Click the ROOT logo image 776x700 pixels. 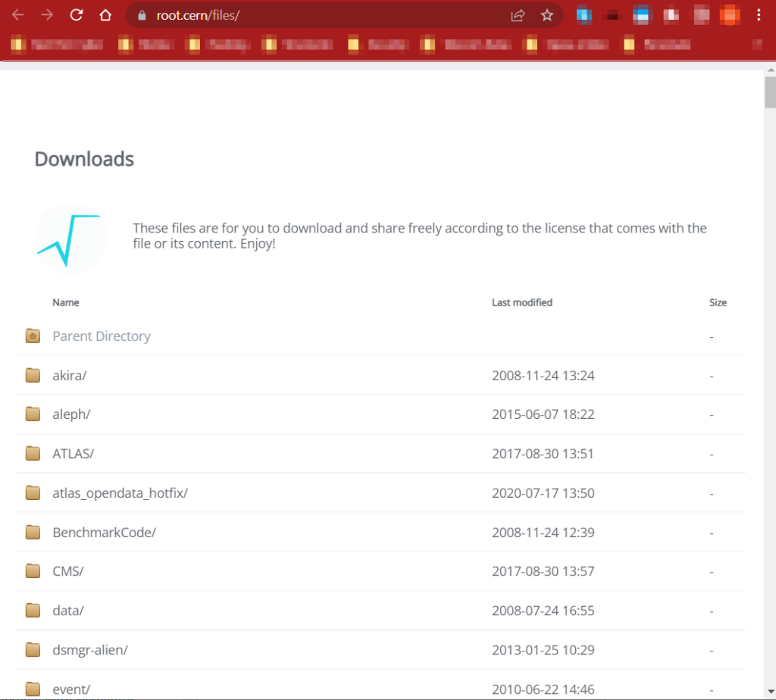70,238
